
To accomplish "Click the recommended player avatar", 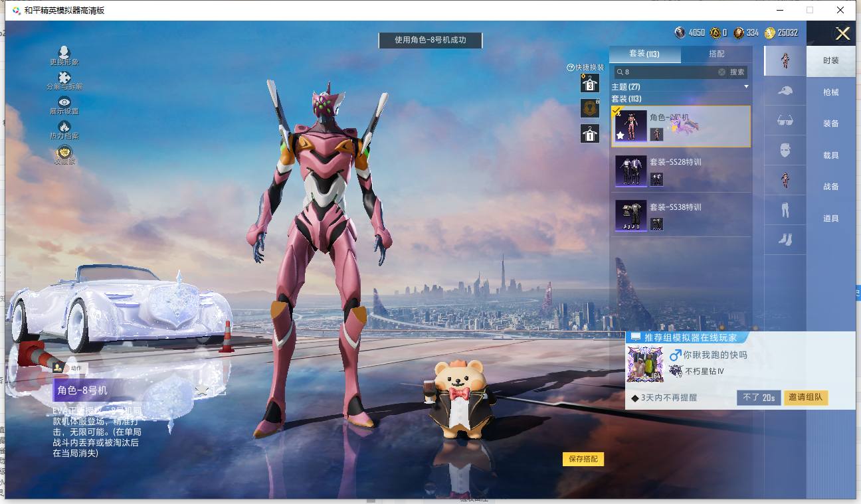I will pyautogui.click(x=645, y=364).
